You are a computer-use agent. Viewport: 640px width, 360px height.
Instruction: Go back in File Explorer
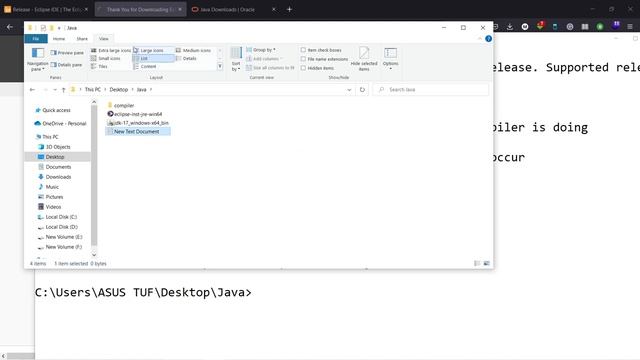click(32, 89)
